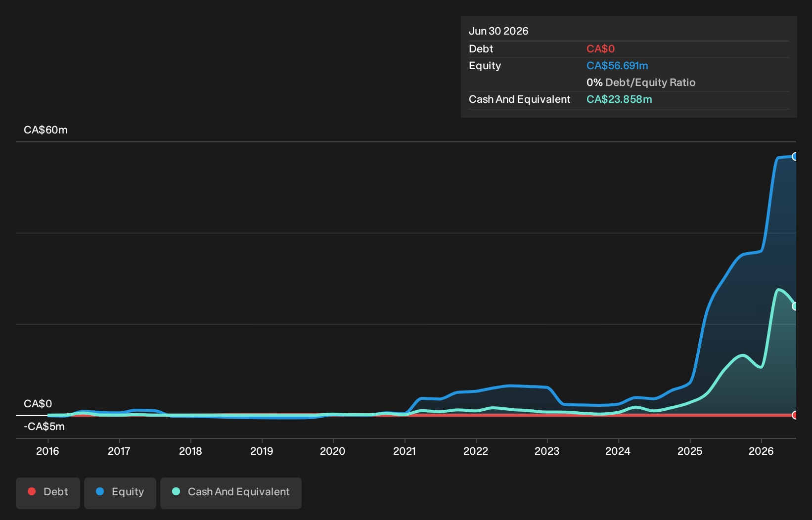Click the CA$23.858m cash value
This screenshot has height=520, width=812.
pyautogui.click(x=619, y=99)
